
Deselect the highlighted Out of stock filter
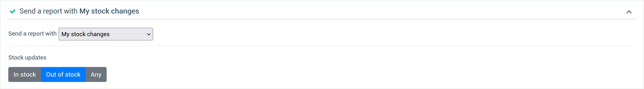pyautogui.click(x=63, y=74)
